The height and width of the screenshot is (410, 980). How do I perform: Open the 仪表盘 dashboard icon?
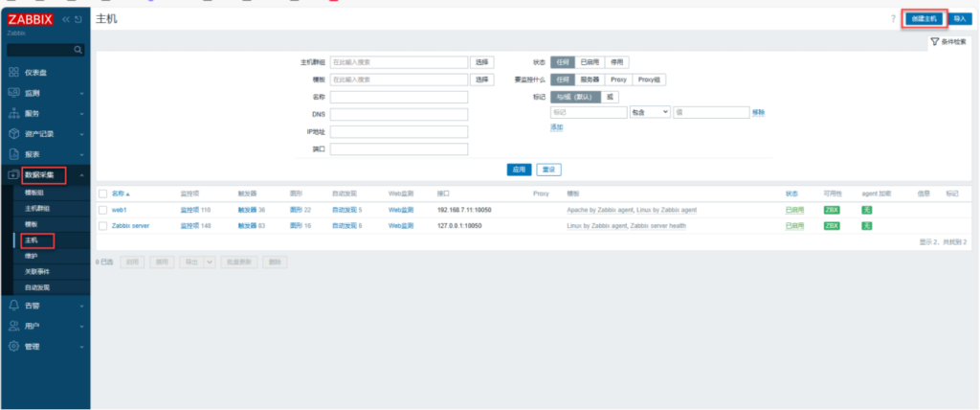13,72
